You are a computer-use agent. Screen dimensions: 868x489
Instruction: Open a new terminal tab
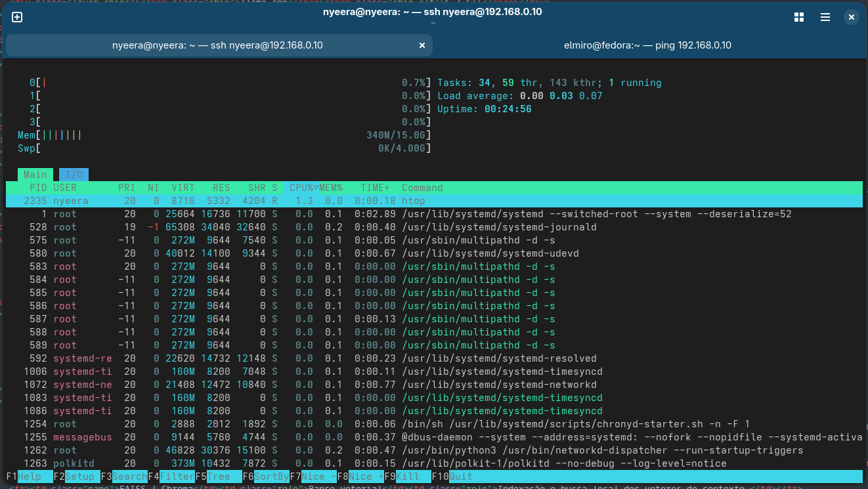(17, 18)
